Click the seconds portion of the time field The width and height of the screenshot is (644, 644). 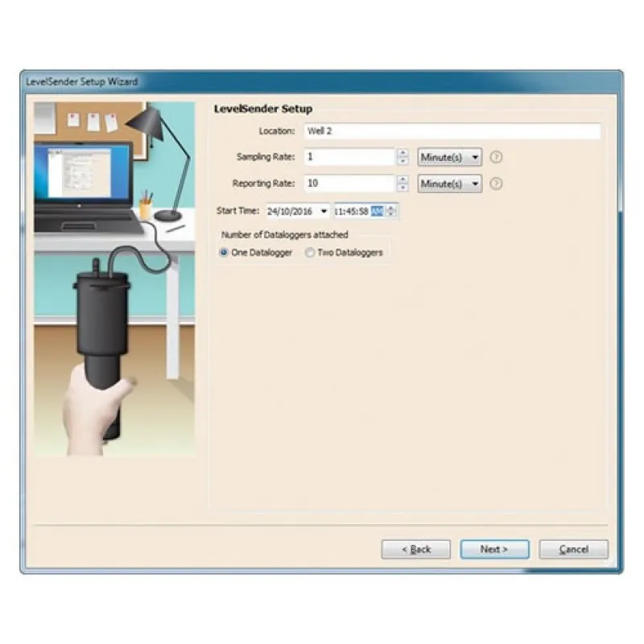click(365, 211)
